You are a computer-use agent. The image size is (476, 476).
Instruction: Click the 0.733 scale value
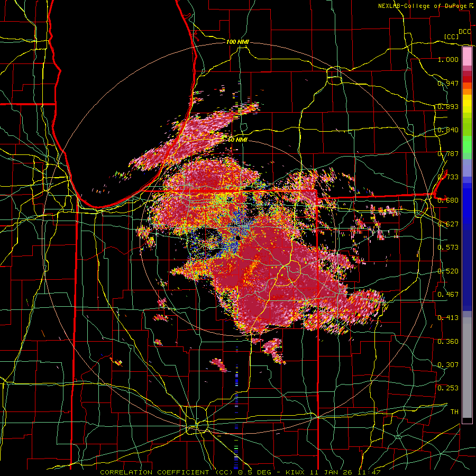[x=448, y=177]
